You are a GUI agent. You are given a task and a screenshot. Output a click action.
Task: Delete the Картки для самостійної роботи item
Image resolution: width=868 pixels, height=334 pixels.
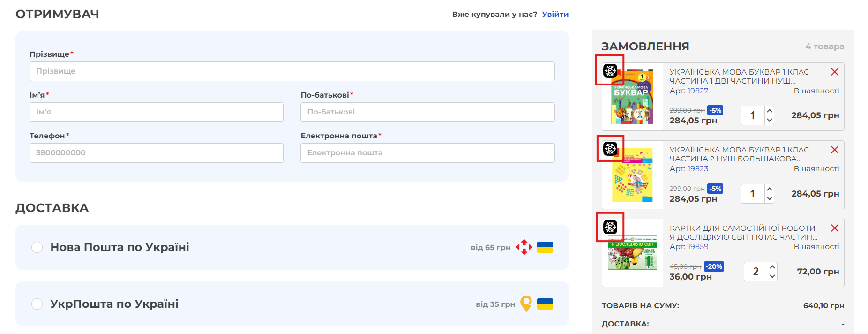[x=834, y=228]
